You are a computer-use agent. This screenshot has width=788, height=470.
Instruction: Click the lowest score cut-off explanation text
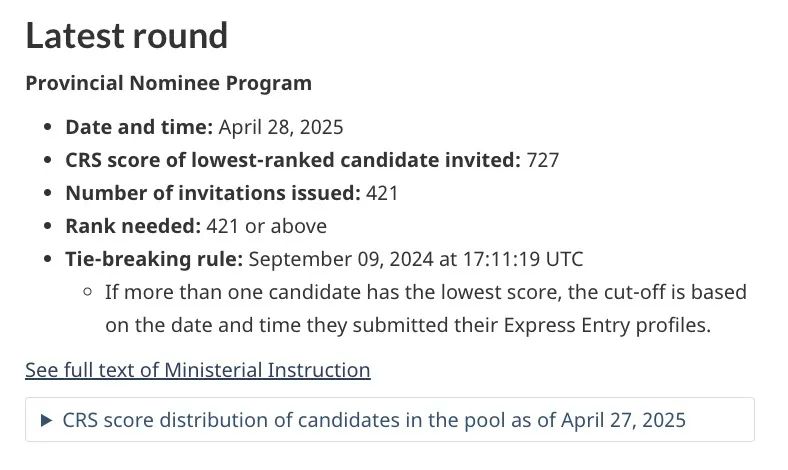tap(426, 309)
